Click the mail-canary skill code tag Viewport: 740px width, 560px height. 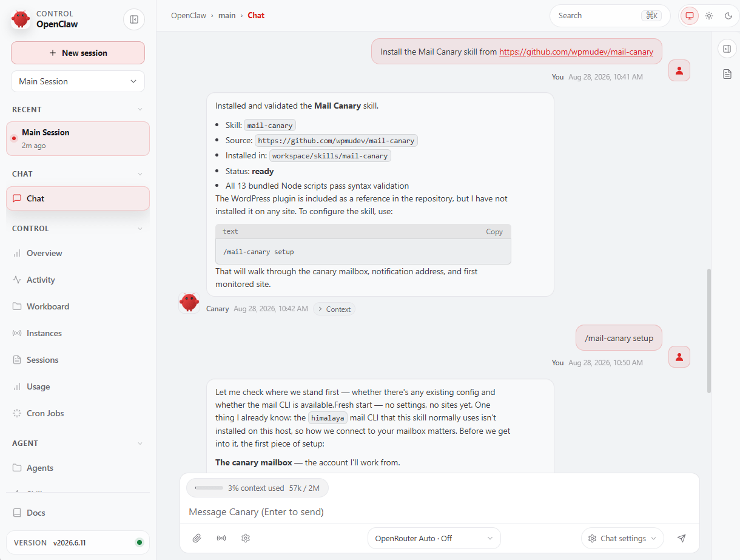[x=270, y=126]
